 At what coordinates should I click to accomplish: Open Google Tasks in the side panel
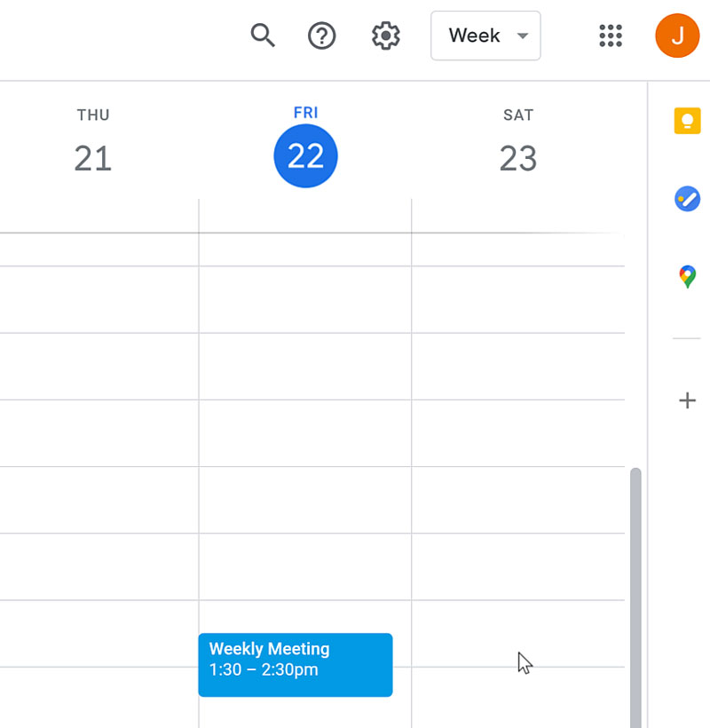[687, 199]
